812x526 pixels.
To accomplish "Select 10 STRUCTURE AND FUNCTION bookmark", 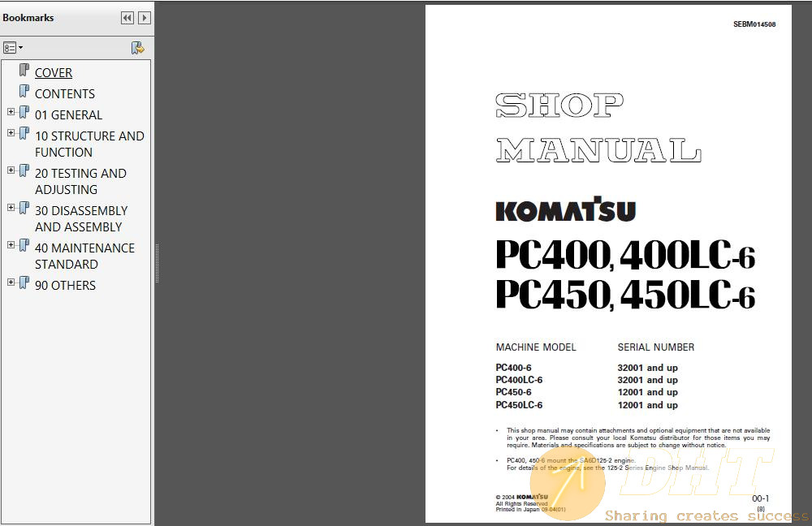I will 89,144.
